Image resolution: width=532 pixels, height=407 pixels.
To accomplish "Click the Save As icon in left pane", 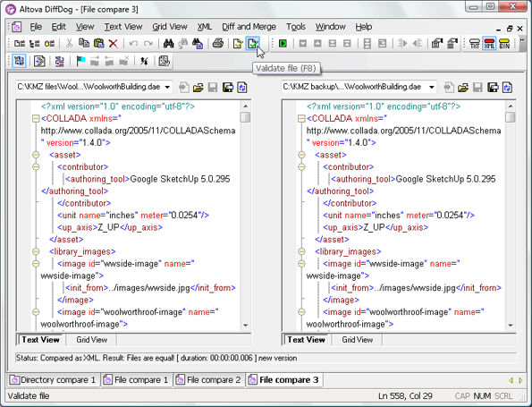I will tap(228, 88).
